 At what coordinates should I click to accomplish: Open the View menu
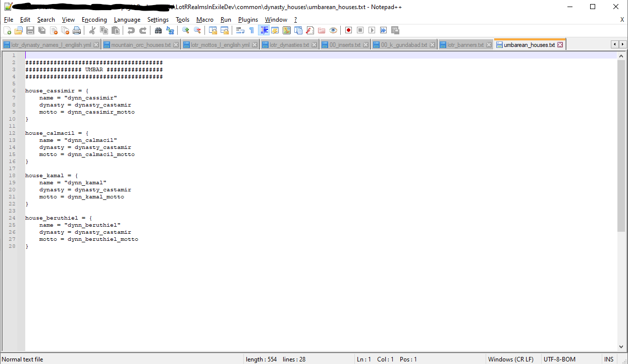tap(68, 20)
